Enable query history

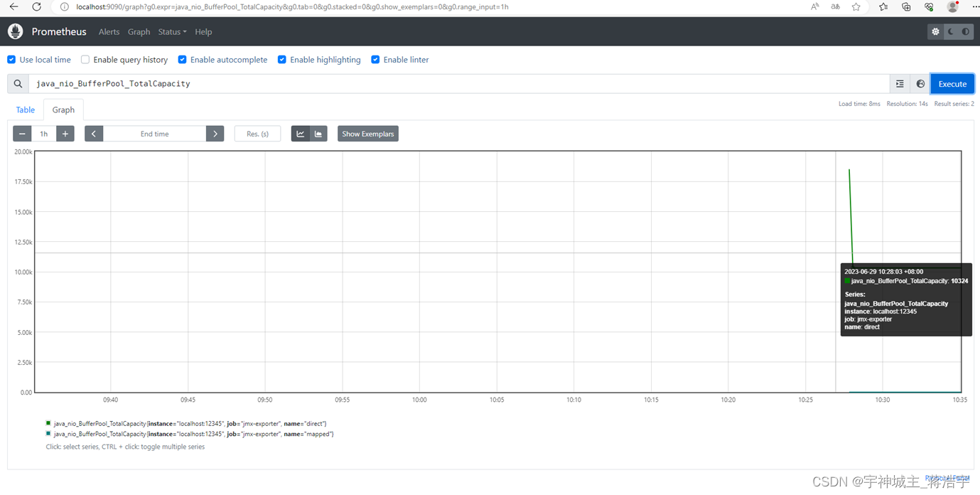pos(85,59)
